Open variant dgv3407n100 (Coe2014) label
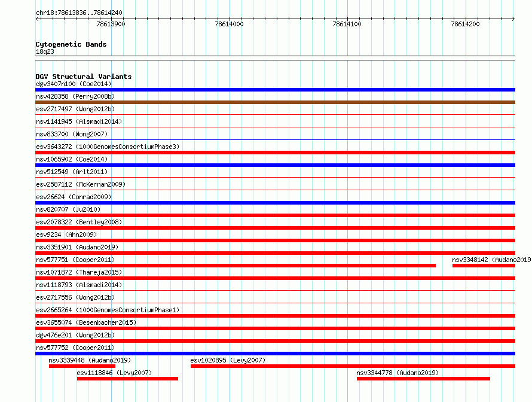This screenshot has width=532, height=402. click(74, 84)
